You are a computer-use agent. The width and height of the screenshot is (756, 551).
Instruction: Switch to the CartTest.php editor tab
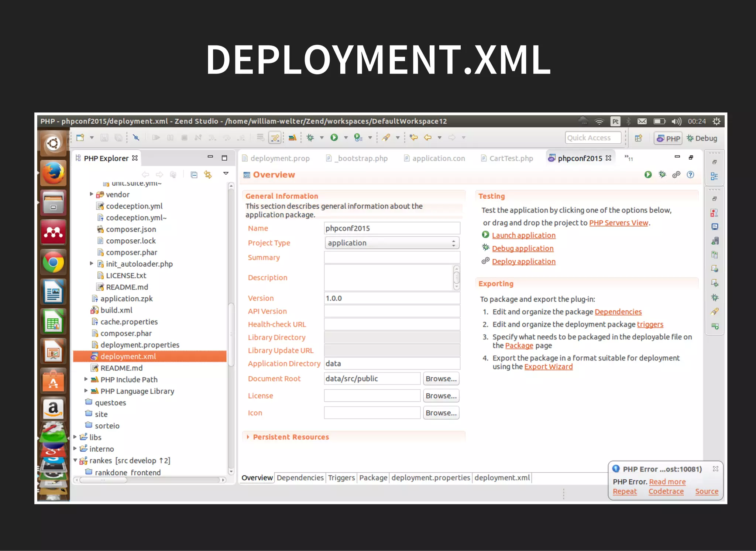click(507, 158)
